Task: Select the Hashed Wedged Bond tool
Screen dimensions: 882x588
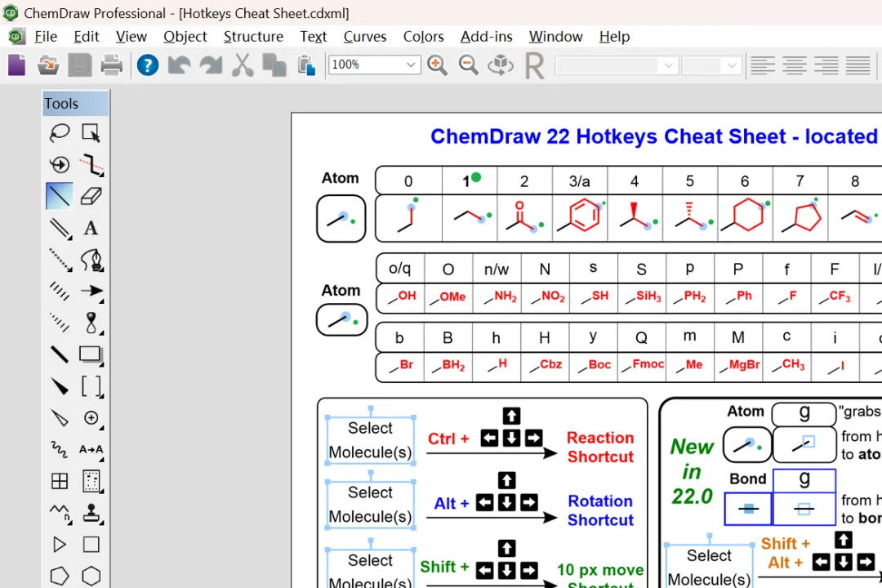Action: coord(60,323)
